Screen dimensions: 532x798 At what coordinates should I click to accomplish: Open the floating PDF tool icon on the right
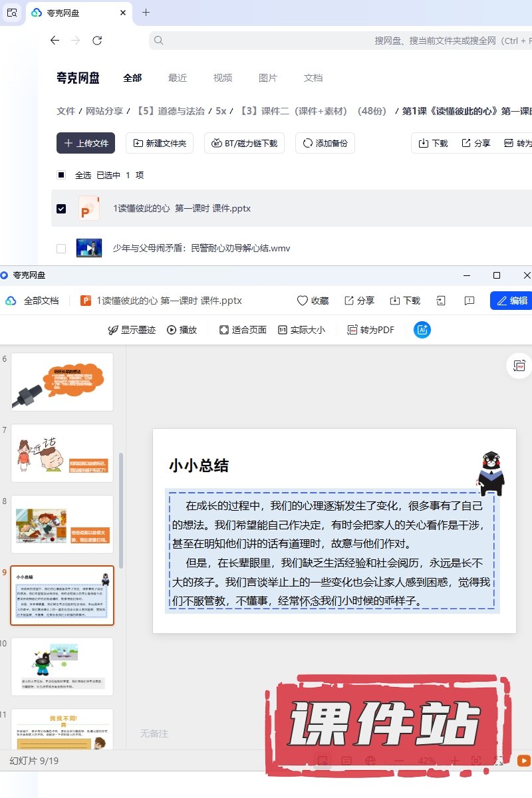pyautogui.click(x=519, y=366)
